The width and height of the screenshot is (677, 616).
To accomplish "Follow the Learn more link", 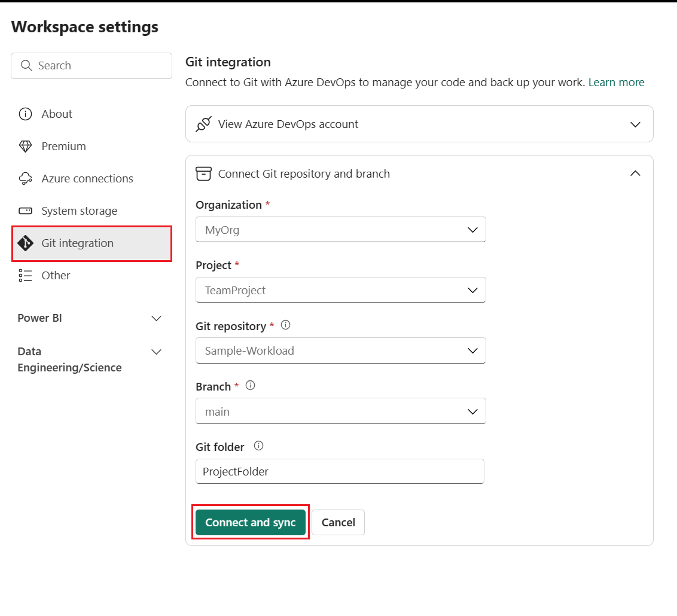I will point(616,82).
